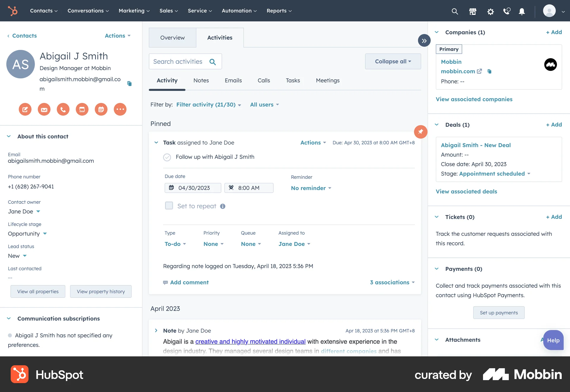Collapse the Deals section
Image resolution: width=570 pixels, height=392 pixels.
pyautogui.click(x=436, y=125)
